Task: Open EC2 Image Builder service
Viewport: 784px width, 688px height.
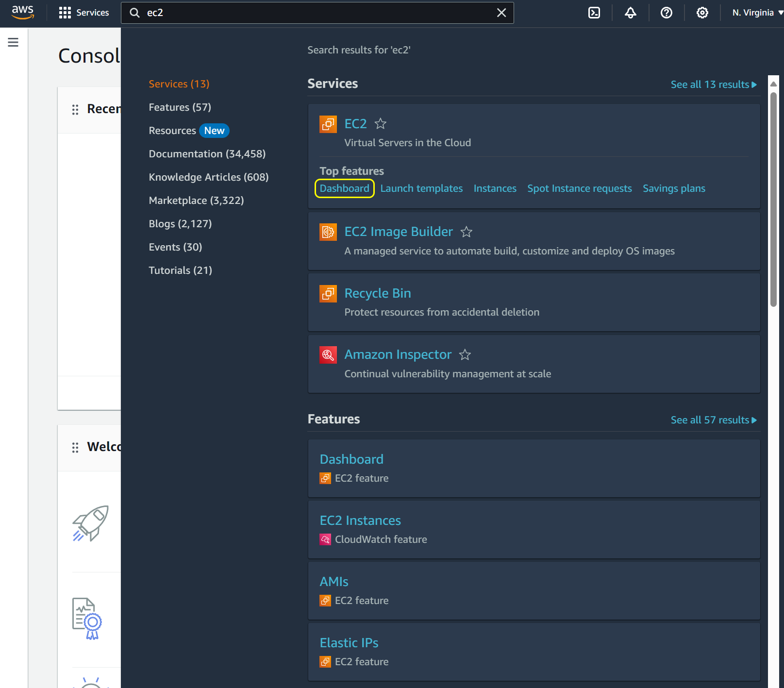Action: pos(399,232)
